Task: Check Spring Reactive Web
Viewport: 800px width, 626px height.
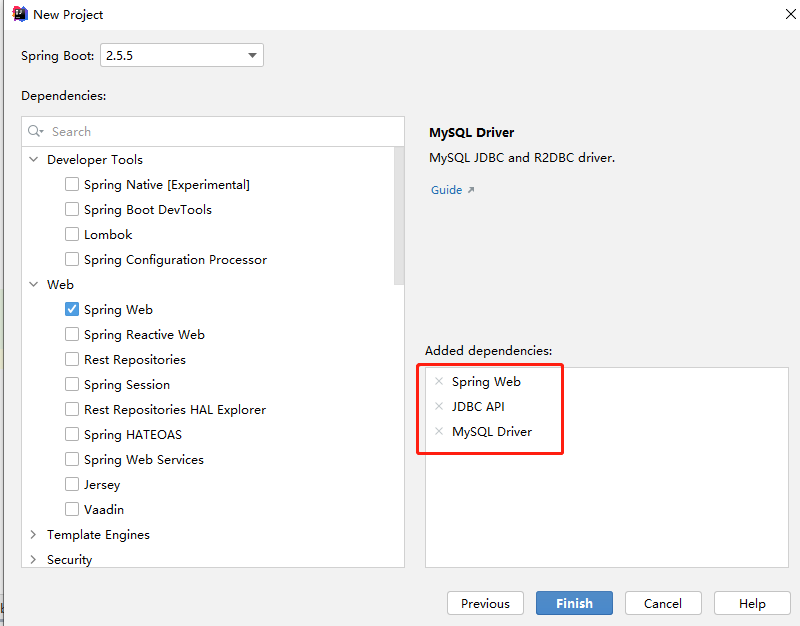Action: pyautogui.click(x=72, y=334)
